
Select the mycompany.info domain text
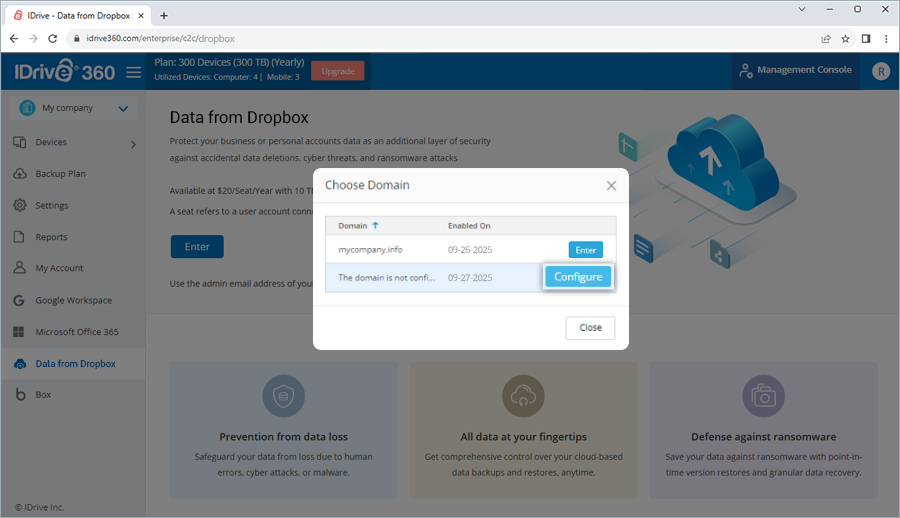(370, 250)
